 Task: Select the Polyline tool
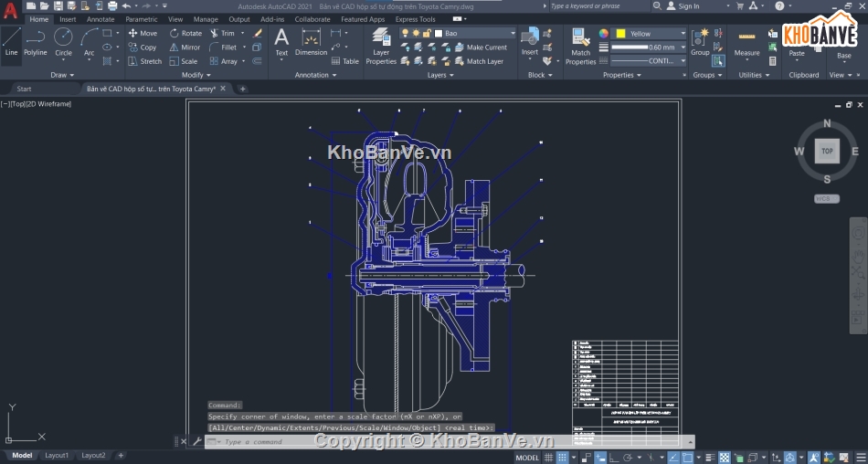(35, 42)
